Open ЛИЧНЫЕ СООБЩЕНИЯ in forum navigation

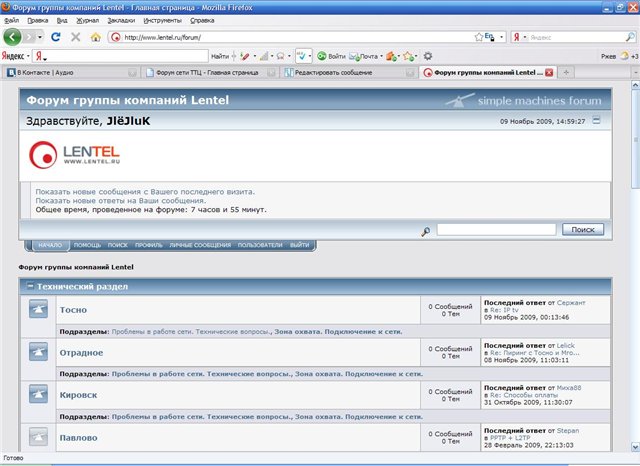200,245
